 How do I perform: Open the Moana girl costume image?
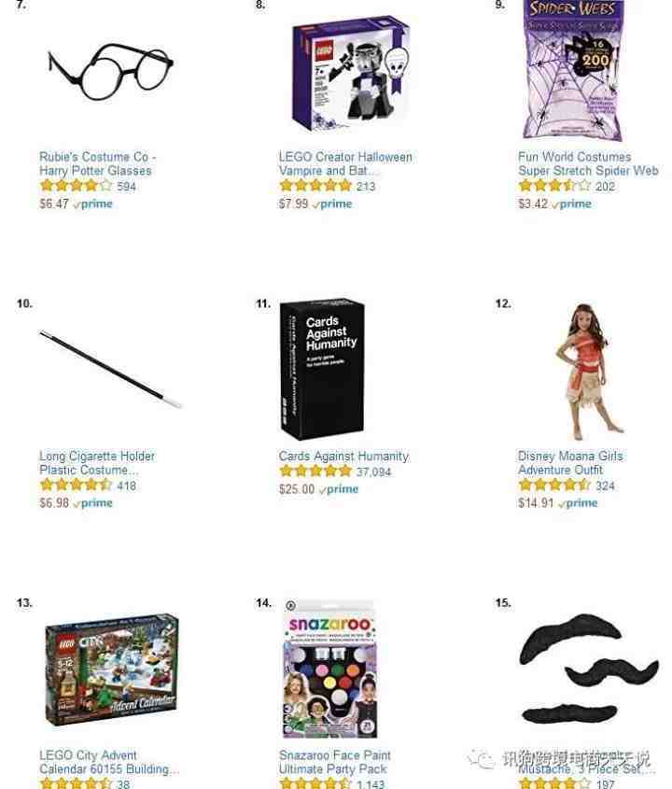tap(587, 372)
